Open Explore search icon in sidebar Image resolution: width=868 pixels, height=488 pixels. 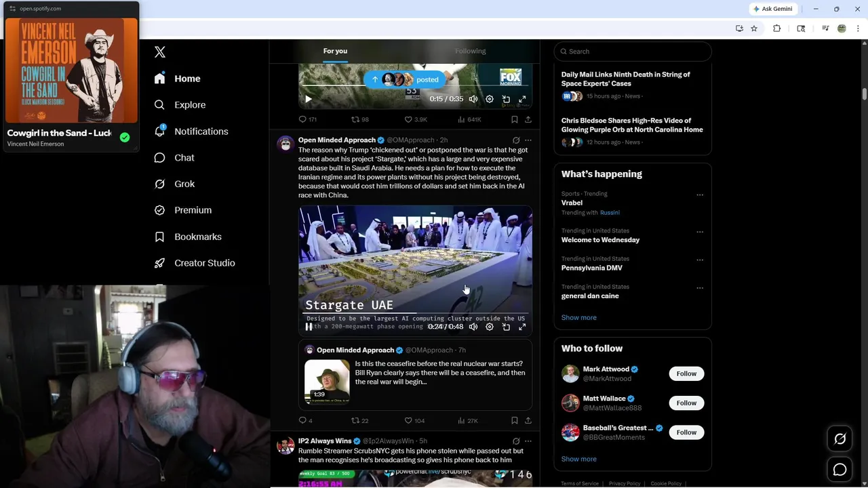click(x=159, y=105)
